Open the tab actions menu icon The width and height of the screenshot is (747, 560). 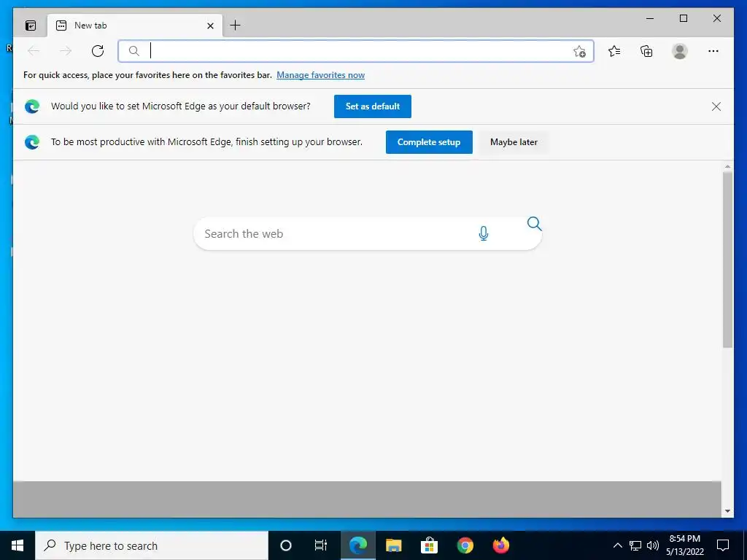point(31,26)
